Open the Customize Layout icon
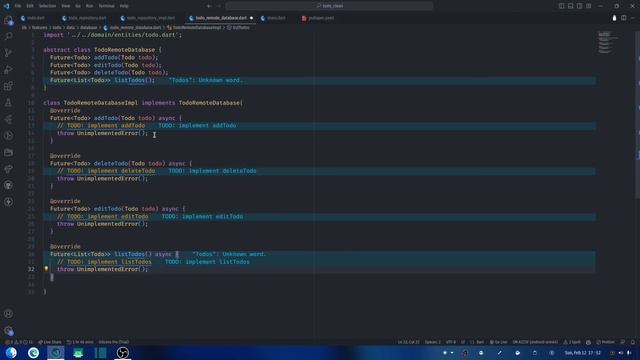This screenshot has width=640, height=360. point(589,6)
